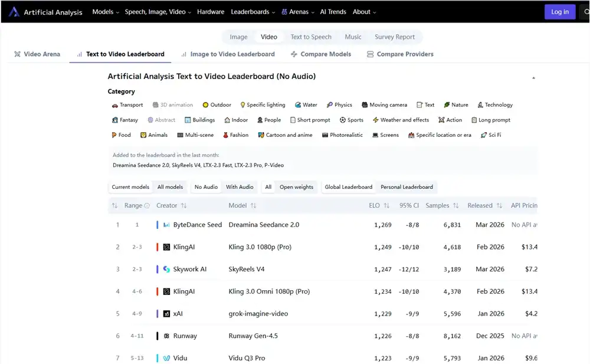This screenshot has height=364, width=590.
Task: Switch to Personal Leaderboard view
Action: point(407,187)
